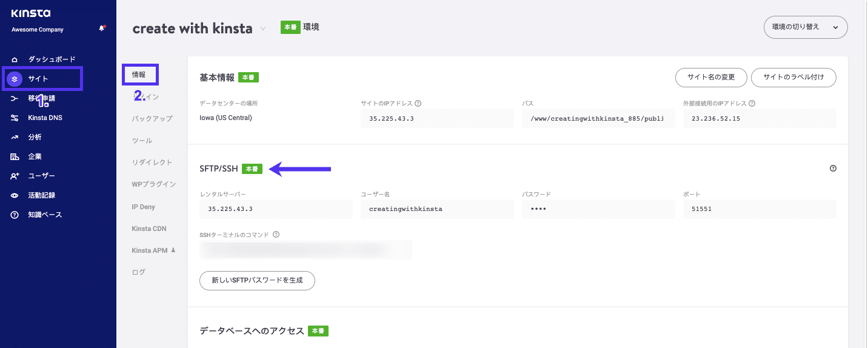Screen dimensions: 868x348
Task: Select the 情報 tab
Action: tap(139, 75)
